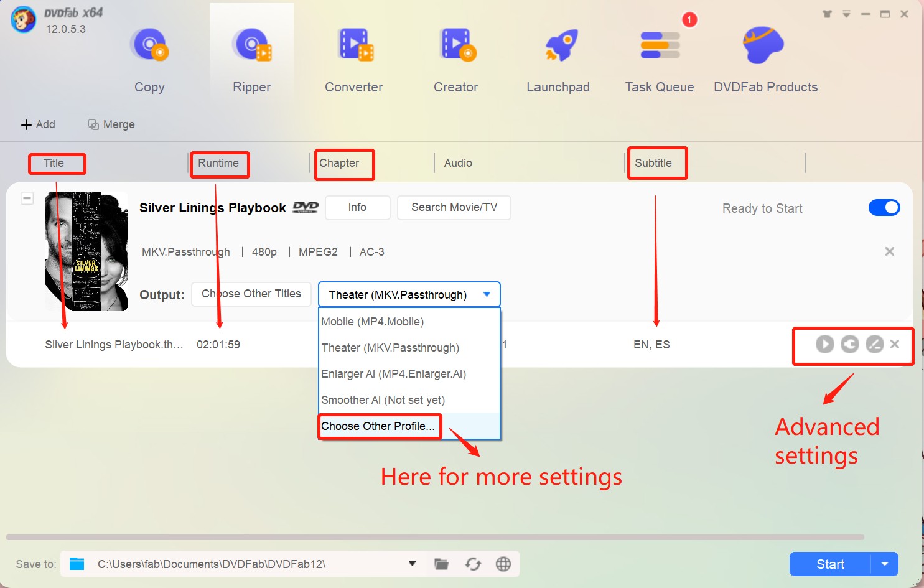Click the Chapter column header
Image resolution: width=924 pixels, height=588 pixels.
[x=339, y=163]
